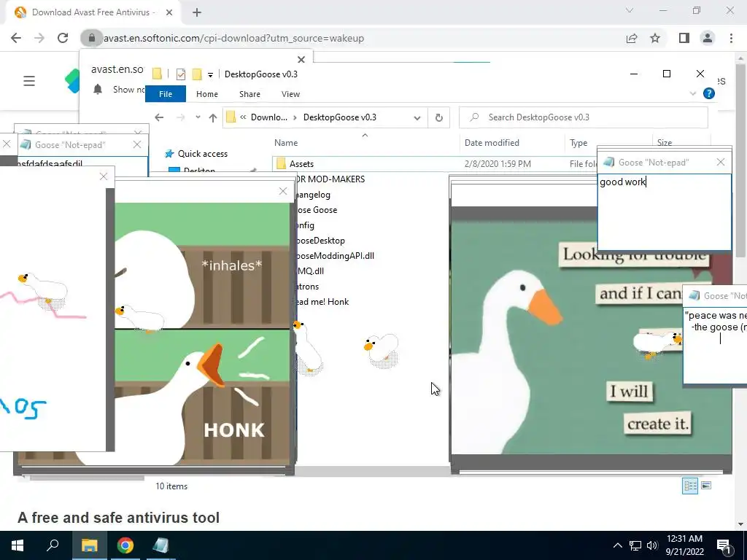This screenshot has width=747, height=560.
Task: Click the system clock 12:31 AM
Action: tap(684, 539)
